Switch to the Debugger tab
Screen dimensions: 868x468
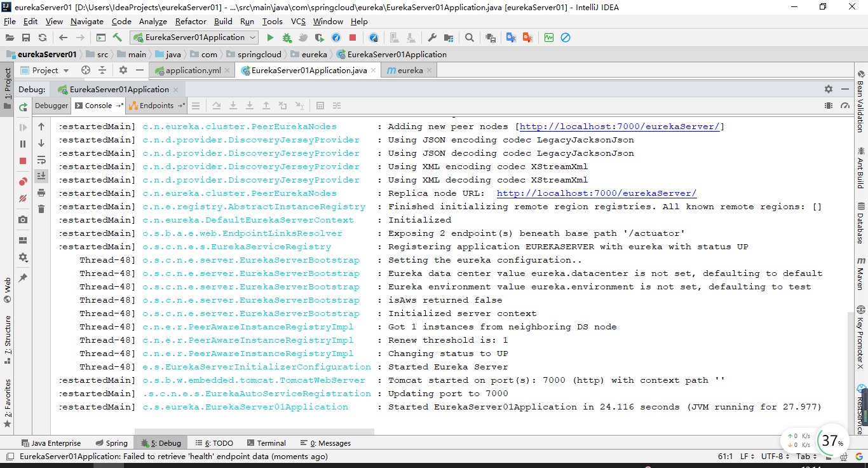click(51, 106)
